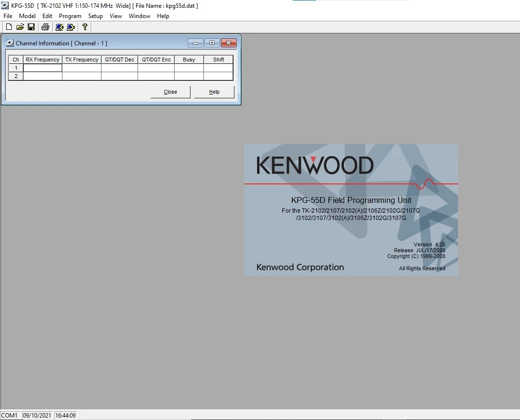This screenshot has height=420, width=520.
Task: Select the Busy cell for channel 1
Action: click(x=189, y=68)
